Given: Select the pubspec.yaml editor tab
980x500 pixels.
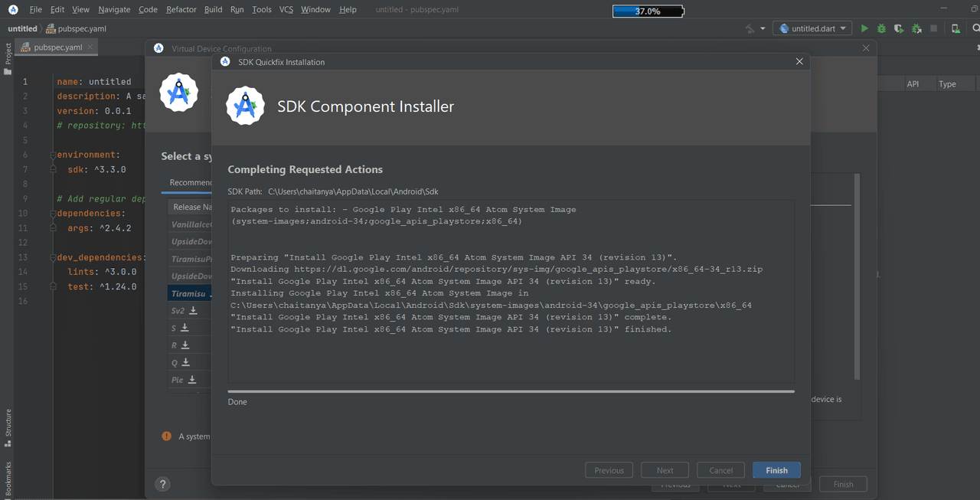Looking at the screenshot, I should (x=57, y=47).
